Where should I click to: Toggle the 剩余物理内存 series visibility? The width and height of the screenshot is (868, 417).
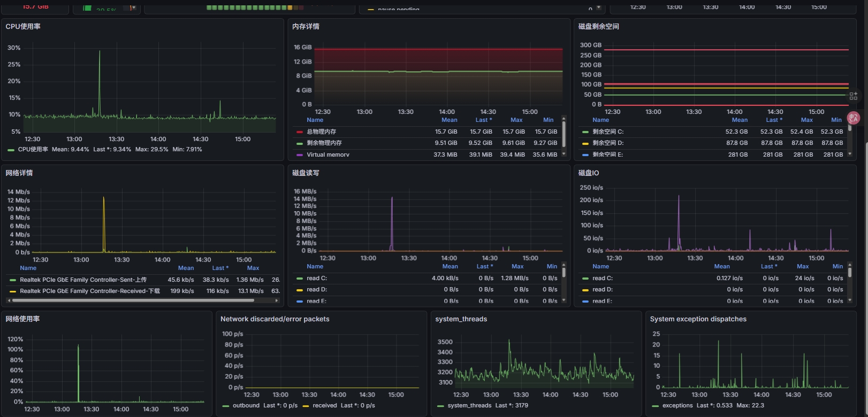point(324,143)
